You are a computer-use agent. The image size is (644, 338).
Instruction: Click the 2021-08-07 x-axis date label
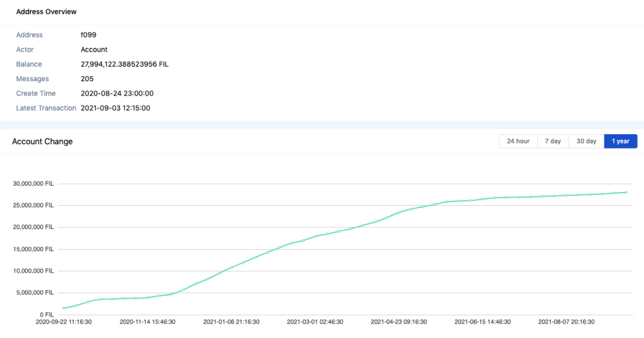567,322
